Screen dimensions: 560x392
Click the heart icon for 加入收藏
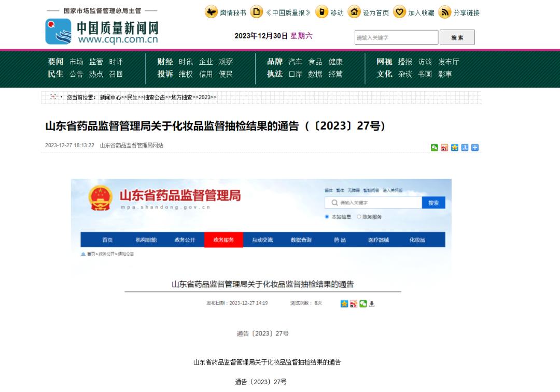point(399,12)
